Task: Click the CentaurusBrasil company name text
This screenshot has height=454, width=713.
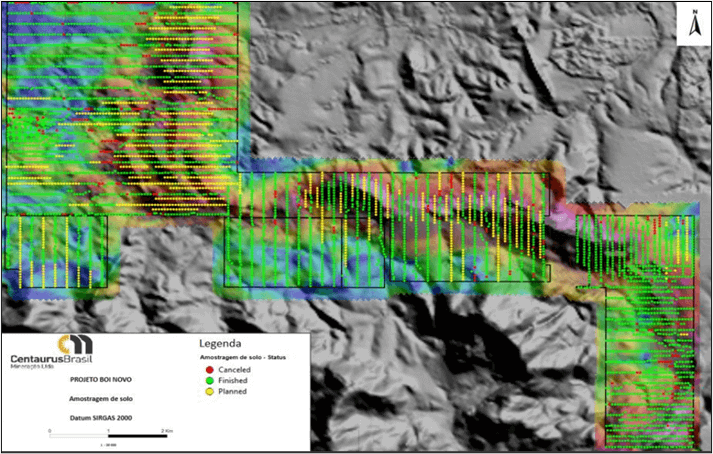Action: [50, 358]
